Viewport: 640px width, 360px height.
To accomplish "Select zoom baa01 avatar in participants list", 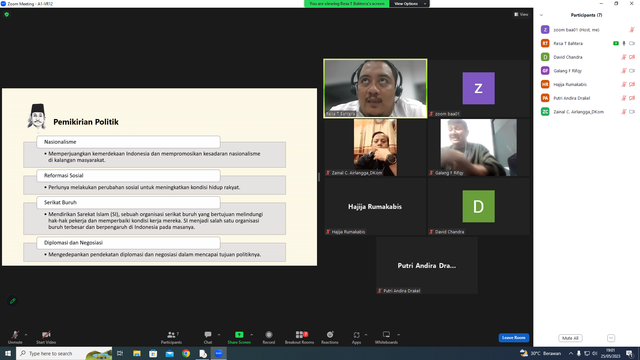I will (x=545, y=30).
